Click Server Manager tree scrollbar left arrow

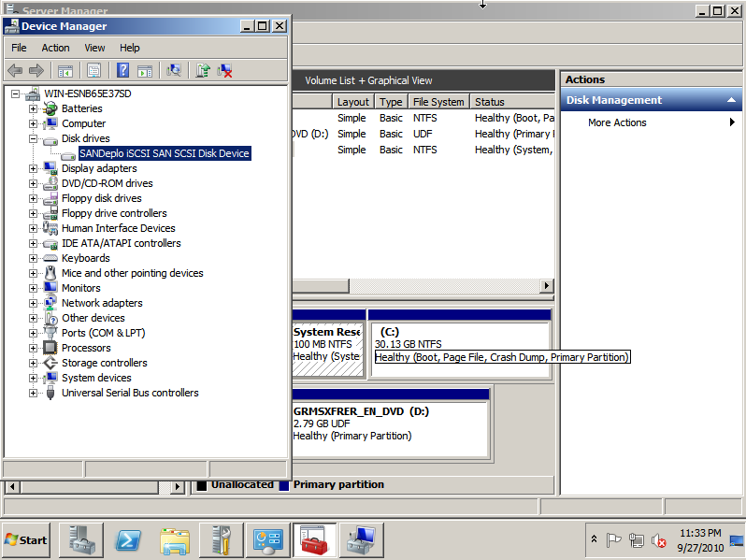point(12,487)
